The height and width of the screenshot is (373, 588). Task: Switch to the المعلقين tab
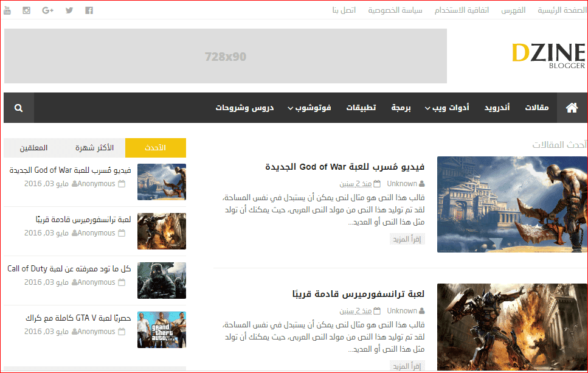point(34,148)
